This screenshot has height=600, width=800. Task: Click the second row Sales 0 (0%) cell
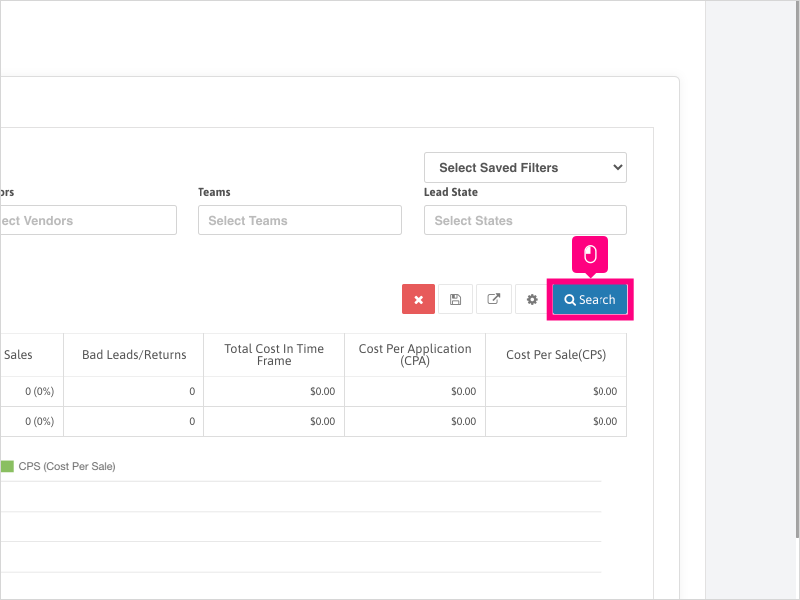(32, 421)
